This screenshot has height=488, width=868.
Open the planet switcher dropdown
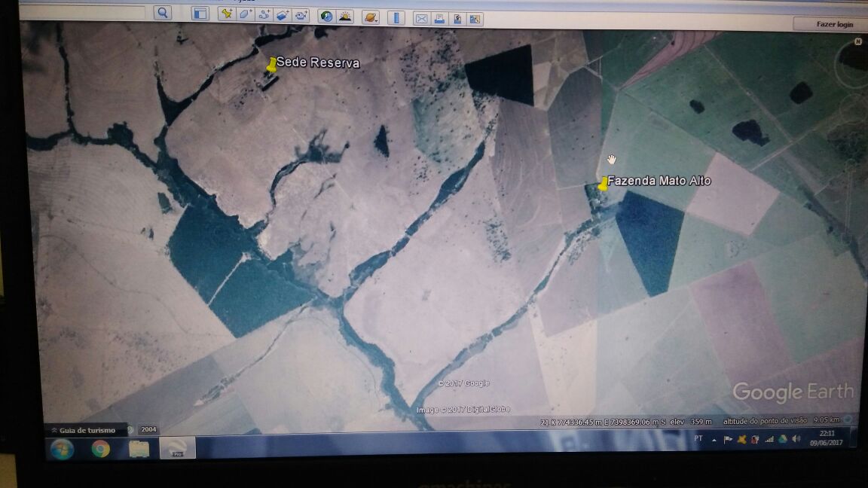[371, 18]
